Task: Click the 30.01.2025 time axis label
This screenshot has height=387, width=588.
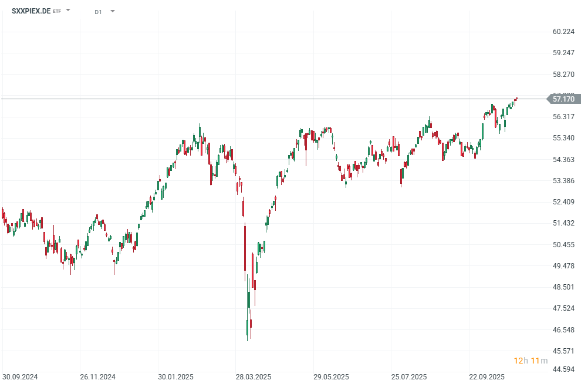Action: click(x=175, y=376)
